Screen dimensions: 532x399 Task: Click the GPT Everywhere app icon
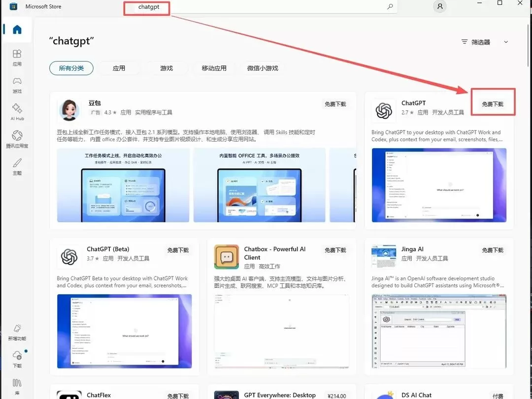pyautogui.click(x=227, y=395)
